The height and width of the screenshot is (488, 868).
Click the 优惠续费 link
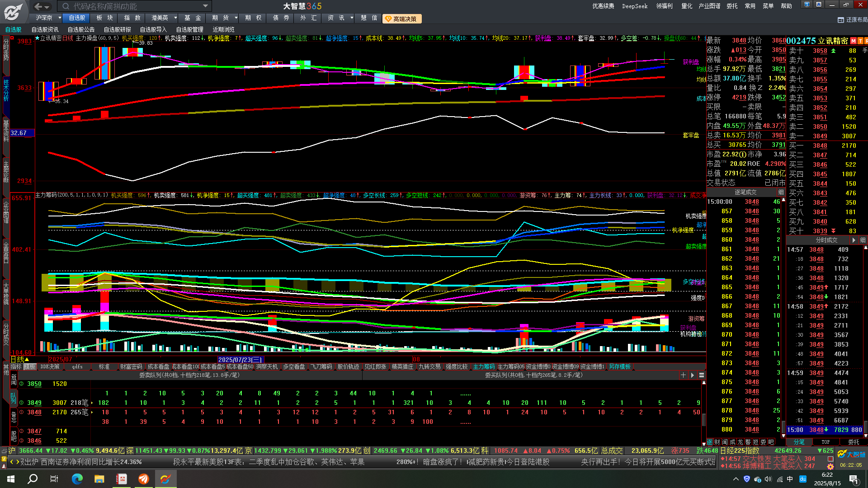603,6
